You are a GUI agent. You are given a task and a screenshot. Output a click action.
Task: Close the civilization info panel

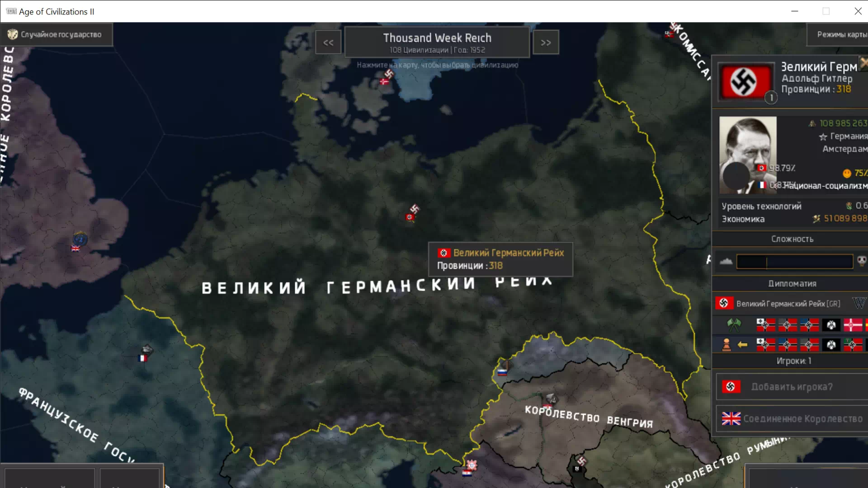(x=863, y=62)
